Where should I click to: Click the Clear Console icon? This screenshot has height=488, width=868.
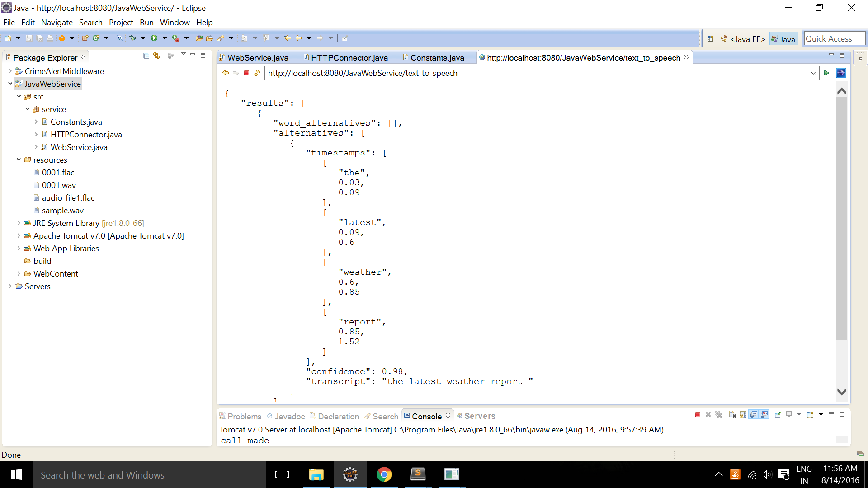coord(732,415)
